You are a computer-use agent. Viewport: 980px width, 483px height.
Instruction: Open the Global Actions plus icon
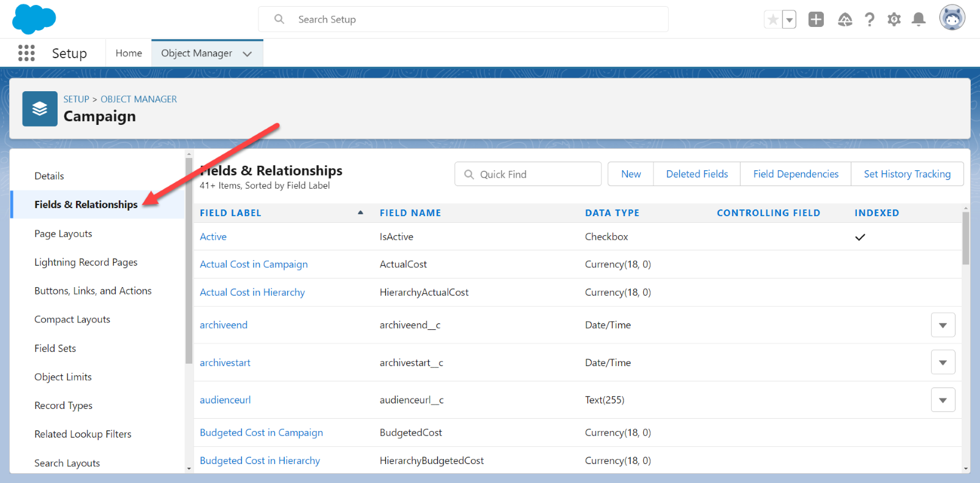coord(816,20)
